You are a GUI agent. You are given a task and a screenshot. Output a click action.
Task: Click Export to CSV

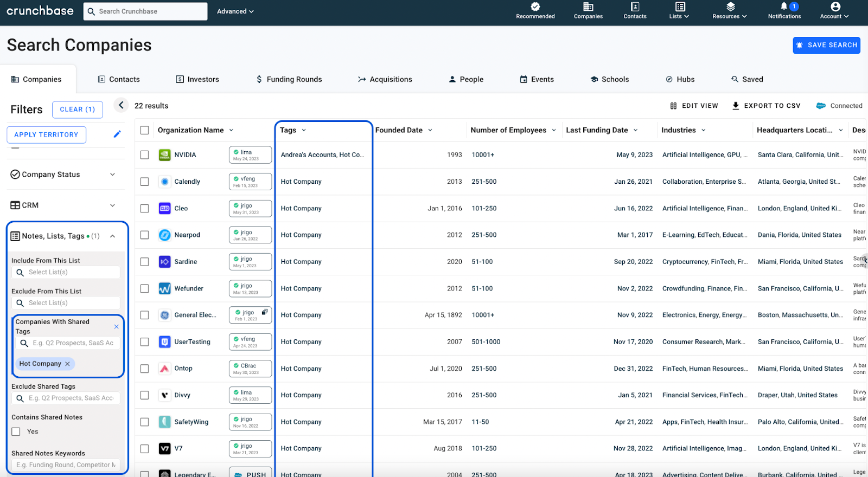coord(766,106)
